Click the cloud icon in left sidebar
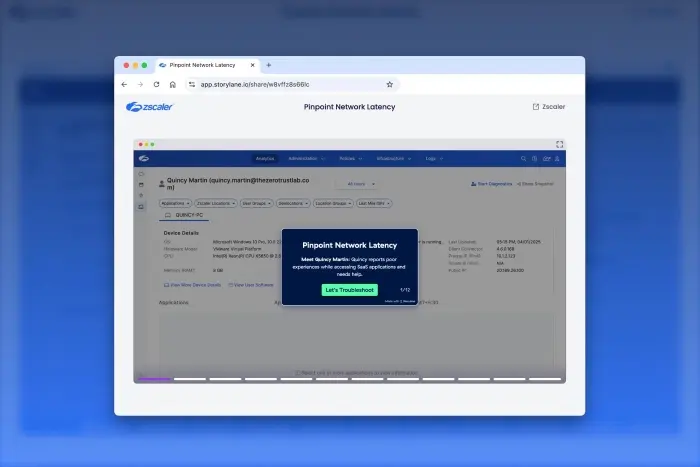The height and width of the screenshot is (467, 700). click(141, 174)
